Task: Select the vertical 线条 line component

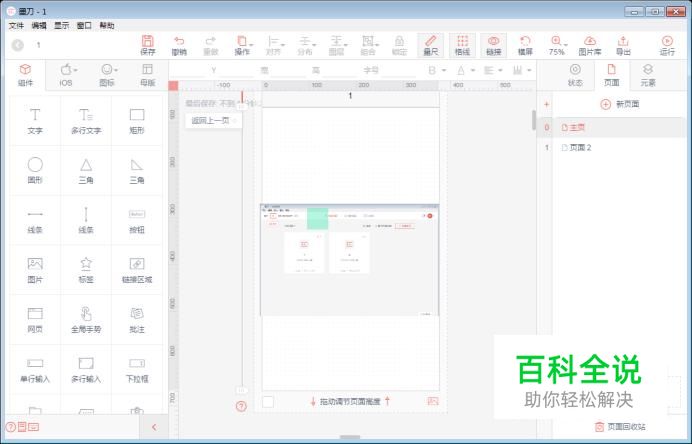Action: [86, 220]
